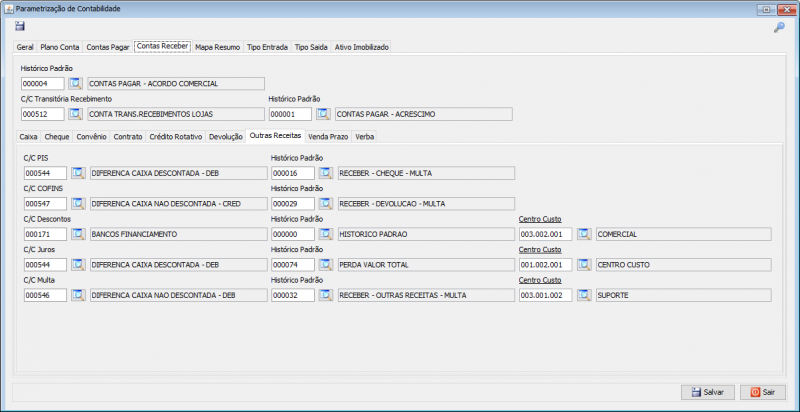Open lookup beside C/C Descontos code 000171

[x=77, y=235]
